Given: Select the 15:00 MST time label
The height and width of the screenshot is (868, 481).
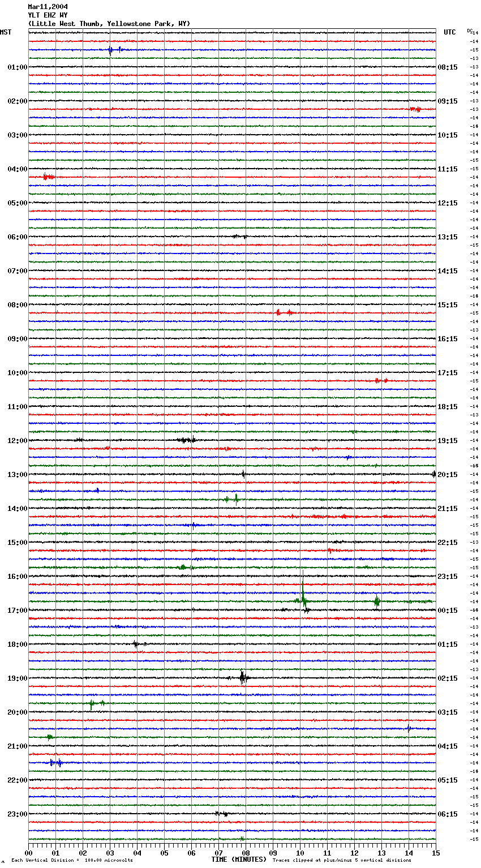Looking at the screenshot, I should 17,543.
